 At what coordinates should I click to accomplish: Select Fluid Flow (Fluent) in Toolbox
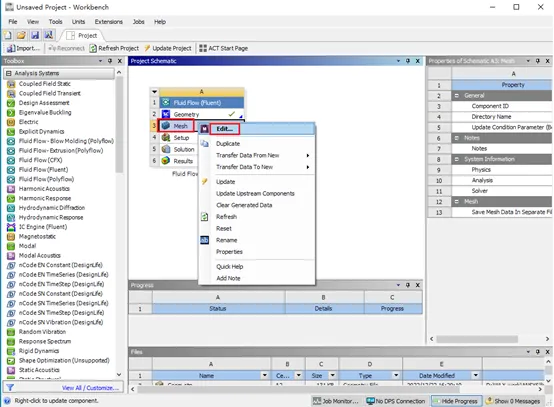pyautogui.click(x=43, y=170)
